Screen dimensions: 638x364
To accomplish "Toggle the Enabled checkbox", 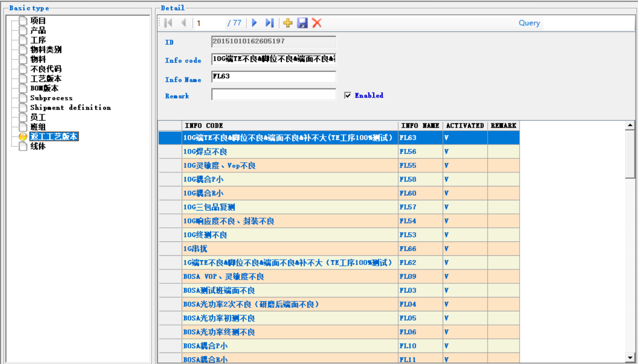I will click(x=348, y=96).
